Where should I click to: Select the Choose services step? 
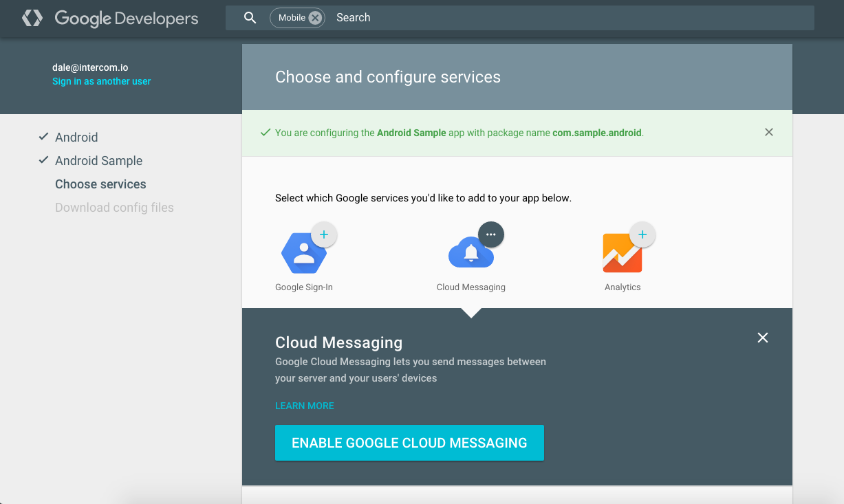click(100, 184)
